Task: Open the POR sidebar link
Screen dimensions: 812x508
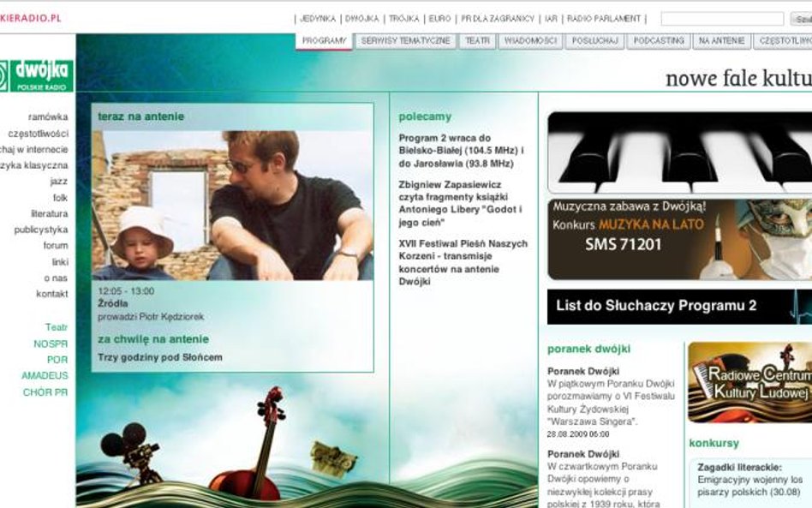Action: coord(57,360)
